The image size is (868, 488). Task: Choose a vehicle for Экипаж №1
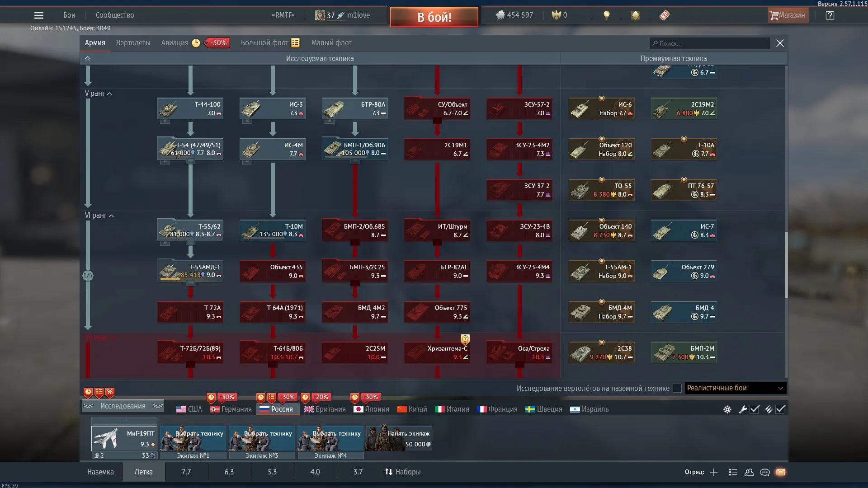click(193, 439)
